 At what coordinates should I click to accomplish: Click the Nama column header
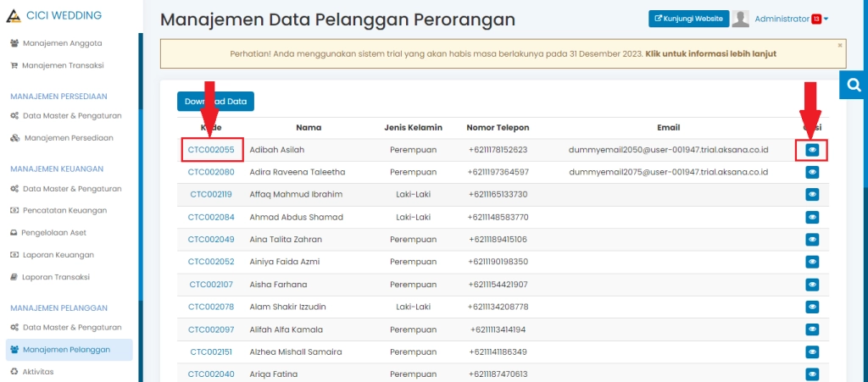coord(309,128)
